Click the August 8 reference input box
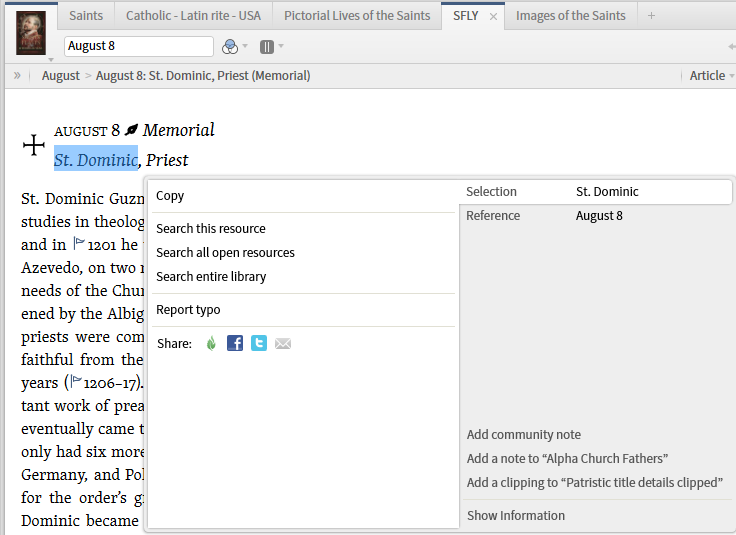The width and height of the screenshot is (736, 535). click(138, 46)
